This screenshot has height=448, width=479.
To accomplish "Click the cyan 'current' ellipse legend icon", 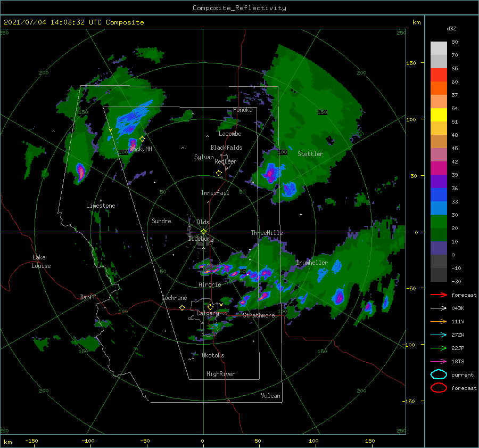I will pyautogui.click(x=439, y=374).
